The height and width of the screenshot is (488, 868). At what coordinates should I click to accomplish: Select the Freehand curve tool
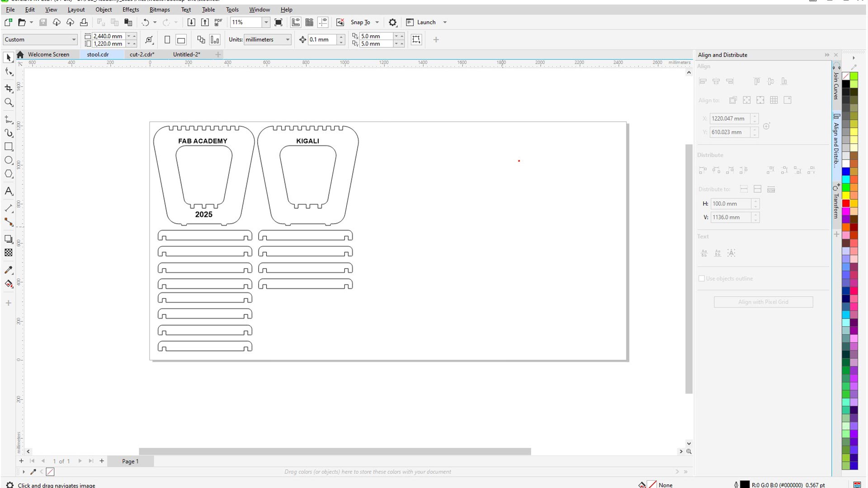pos(9,119)
